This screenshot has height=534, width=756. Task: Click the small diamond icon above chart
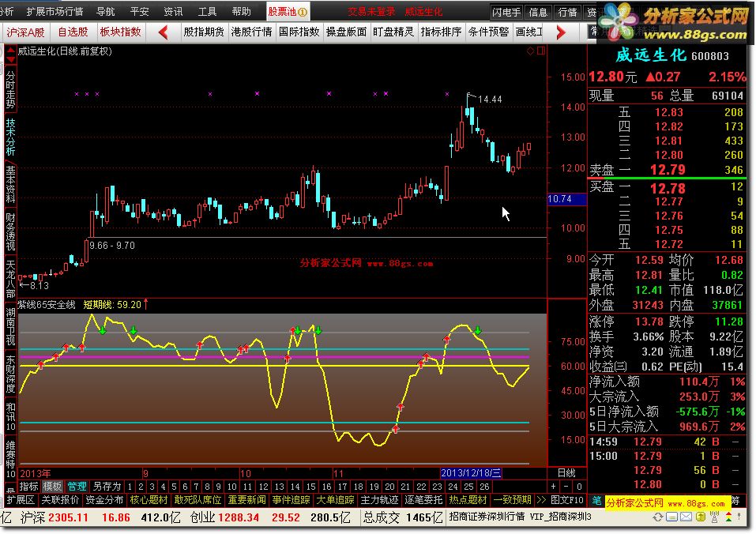tap(530, 51)
